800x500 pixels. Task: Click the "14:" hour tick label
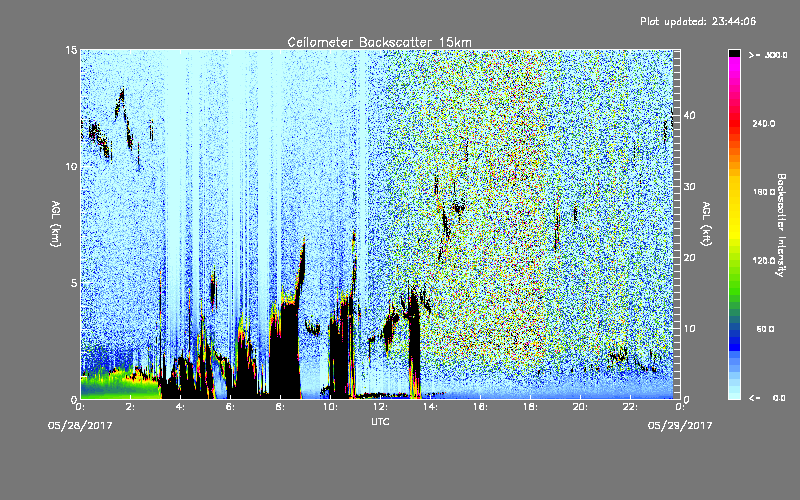point(431,407)
